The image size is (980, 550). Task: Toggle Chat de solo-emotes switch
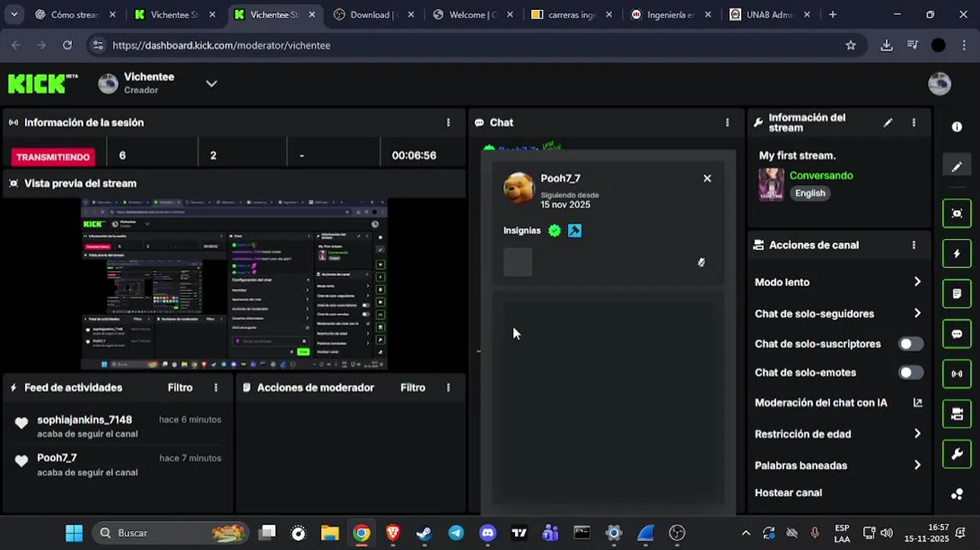pos(911,373)
